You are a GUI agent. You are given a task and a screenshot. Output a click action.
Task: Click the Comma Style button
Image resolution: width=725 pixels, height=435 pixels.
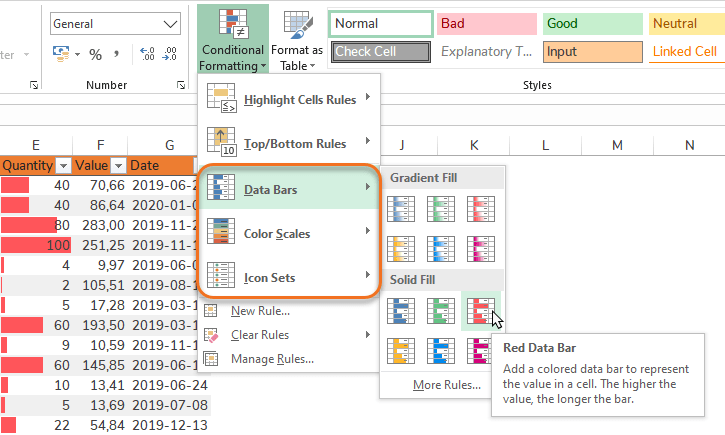coord(118,55)
